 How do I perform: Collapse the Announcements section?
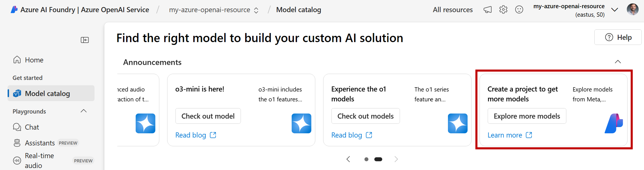[x=618, y=62]
